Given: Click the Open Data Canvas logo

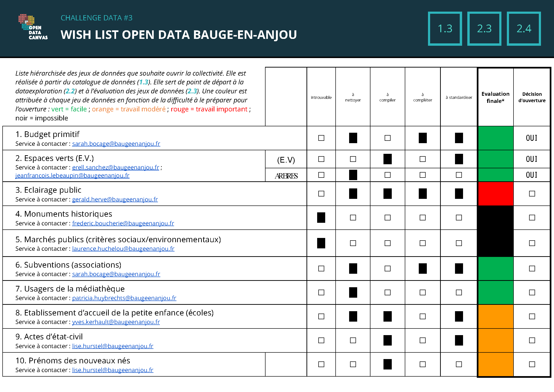Looking at the screenshot, I should (33, 27).
